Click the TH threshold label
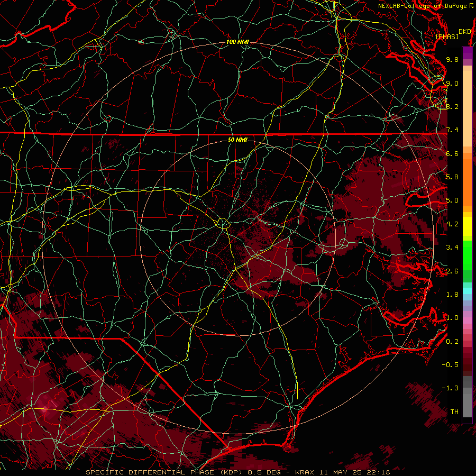 454,412
